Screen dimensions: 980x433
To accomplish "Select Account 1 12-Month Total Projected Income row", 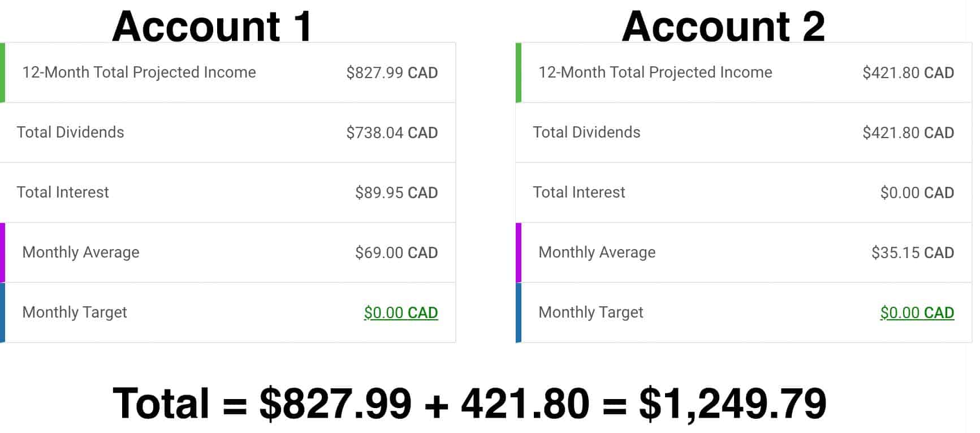I will tap(228, 72).
